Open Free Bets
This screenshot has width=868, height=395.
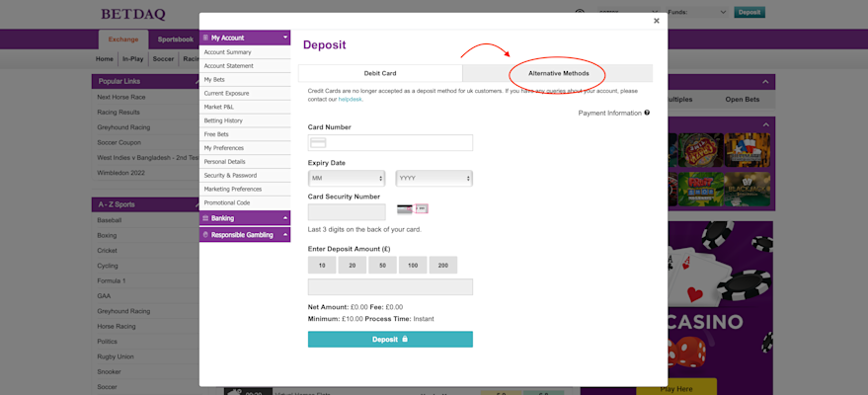pos(245,134)
